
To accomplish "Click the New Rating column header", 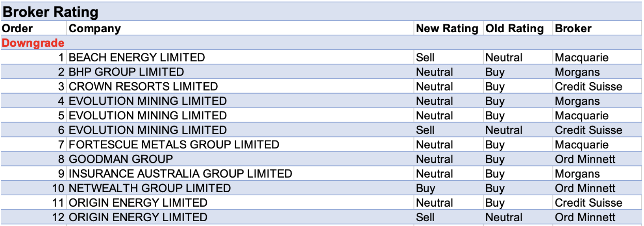I will [447, 28].
